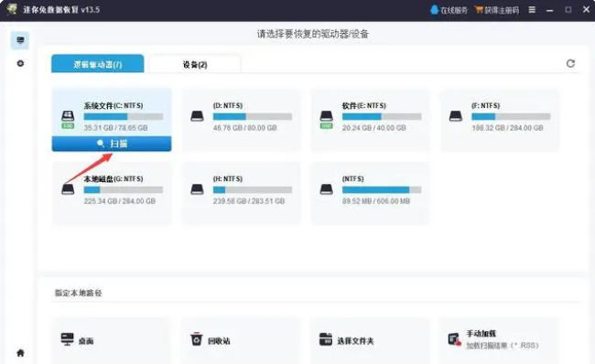Click the G drive usage bar
The width and height of the screenshot is (595, 364).
[124, 189]
